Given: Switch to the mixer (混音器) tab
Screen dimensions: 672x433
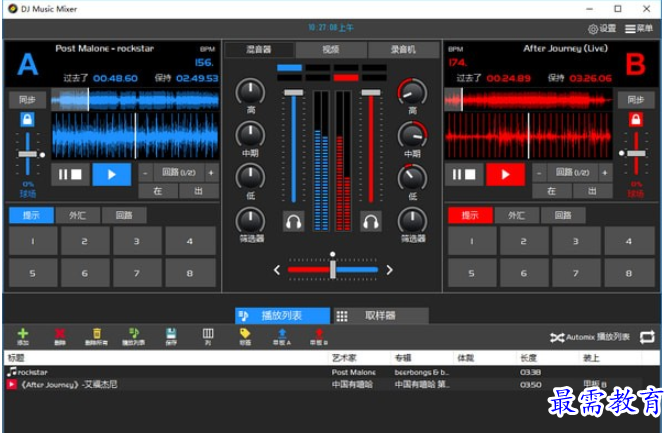Looking at the screenshot, I should tap(259, 49).
